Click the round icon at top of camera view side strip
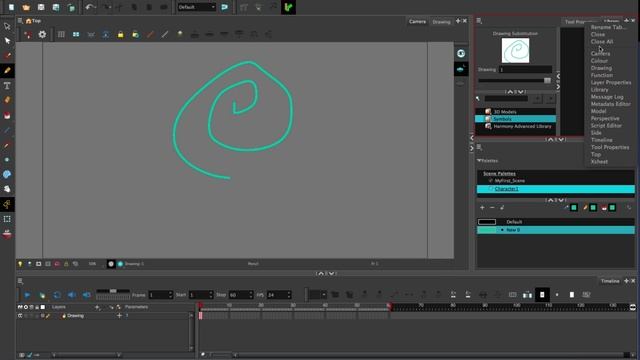The width and height of the screenshot is (640, 360). (x=461, y=53)
